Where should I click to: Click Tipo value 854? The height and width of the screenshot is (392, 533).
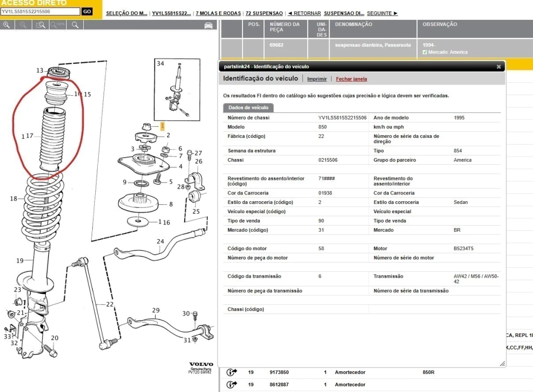click(x=458, y=151)
